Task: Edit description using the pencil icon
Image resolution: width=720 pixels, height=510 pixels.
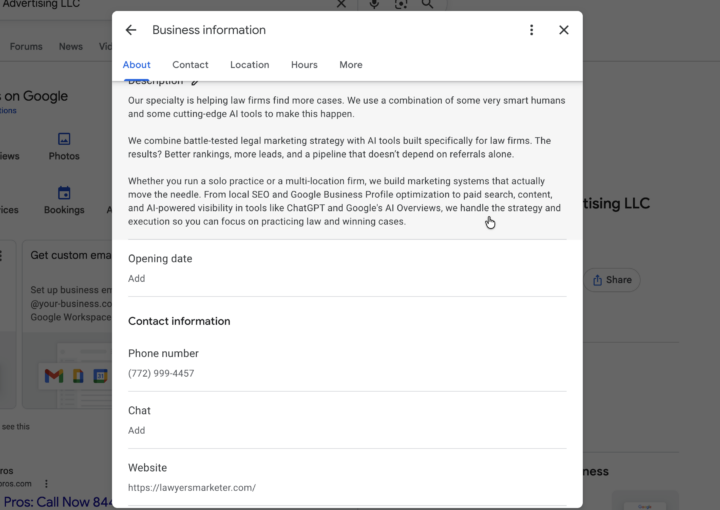Action: [195, 82]
